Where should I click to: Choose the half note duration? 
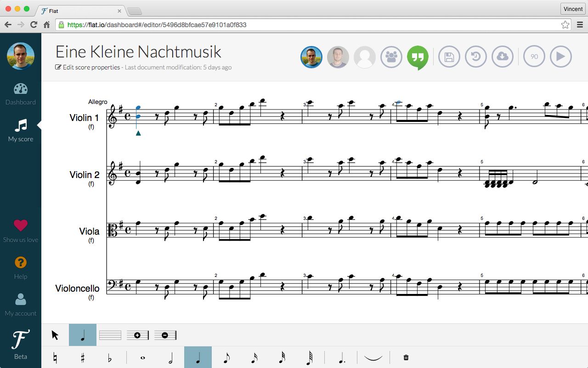tap(170, 358)
